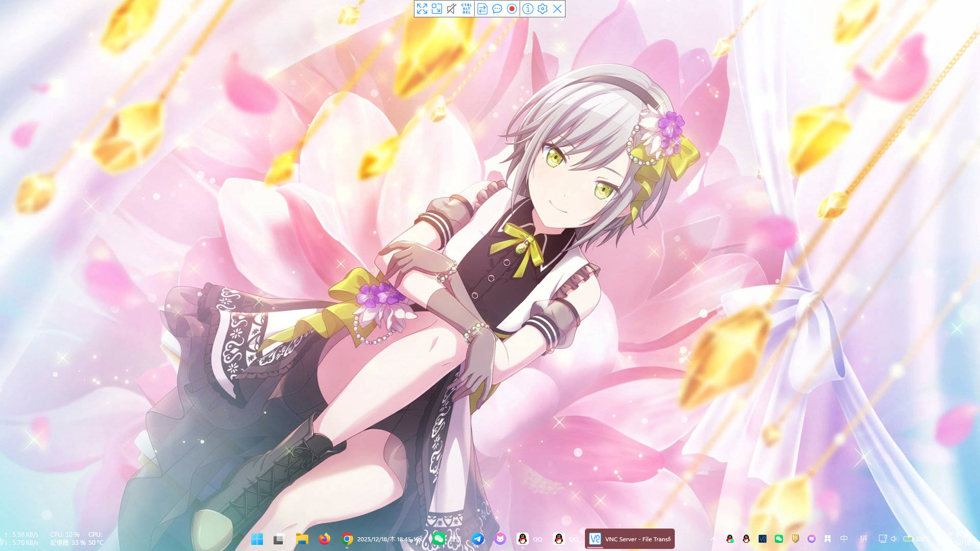The width and height of the screenshot is (980, 551).
Task: Start session recording with red dot
Action: tap(512, 9)
